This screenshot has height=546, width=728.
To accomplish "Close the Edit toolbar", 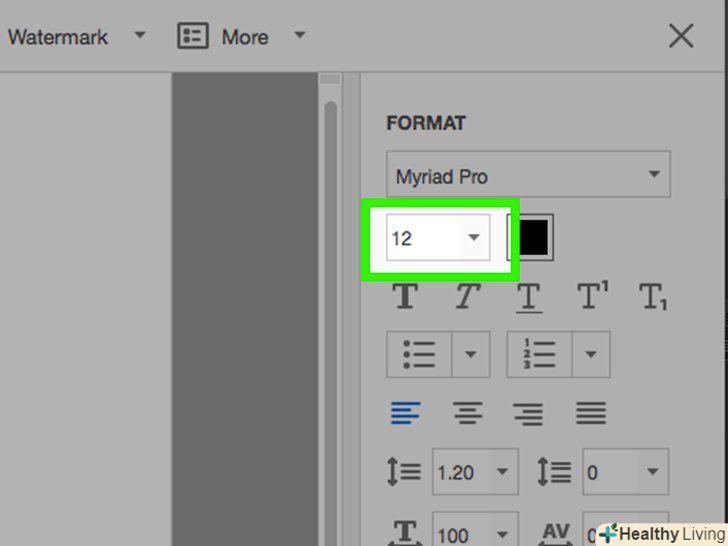I will (681, 37).
